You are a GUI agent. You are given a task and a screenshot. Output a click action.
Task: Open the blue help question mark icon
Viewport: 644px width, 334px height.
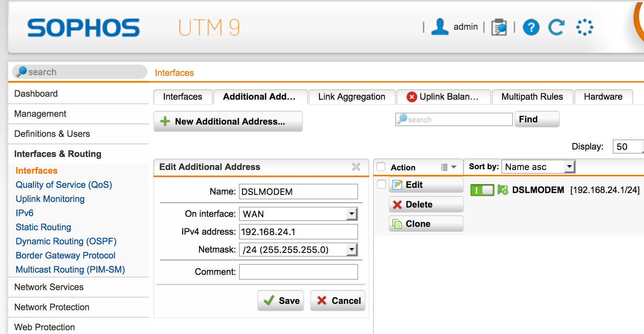pos(531,27)
